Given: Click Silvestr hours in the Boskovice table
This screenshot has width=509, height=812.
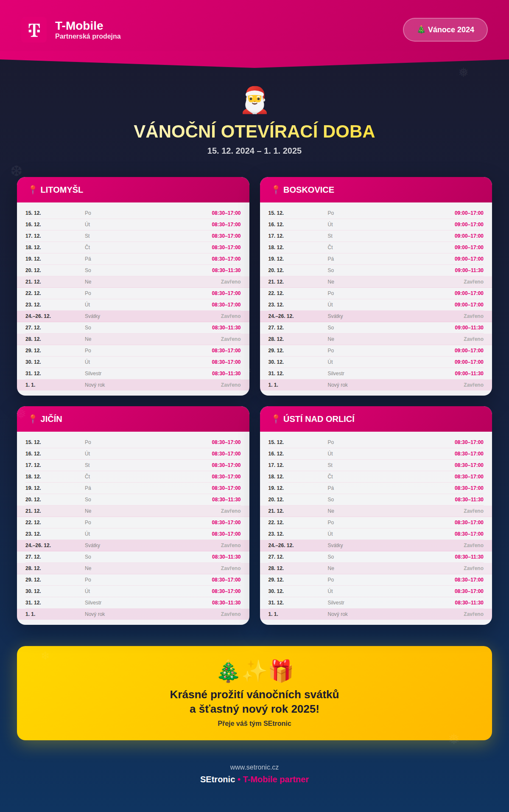Looking at the screenshot, I should point(469,374).
